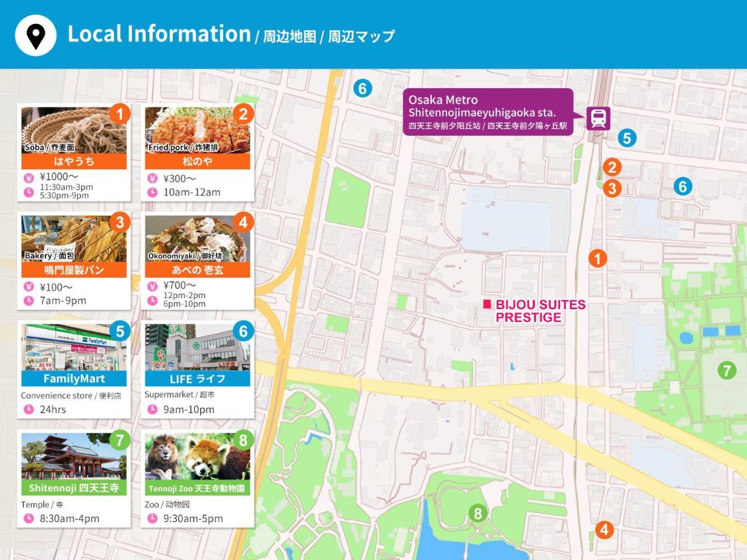Click the Convenience store / 便利店 text

pyautogui.click(x=71, y=395)
